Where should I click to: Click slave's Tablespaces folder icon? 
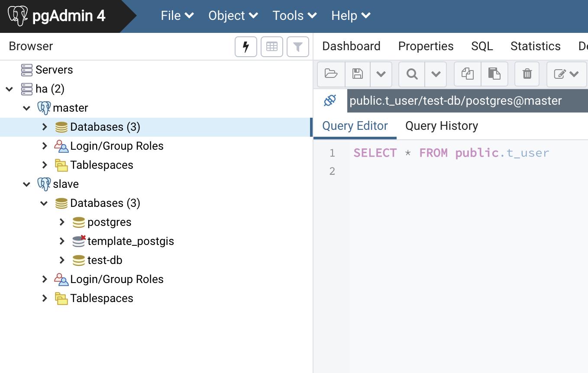(61, 298)
